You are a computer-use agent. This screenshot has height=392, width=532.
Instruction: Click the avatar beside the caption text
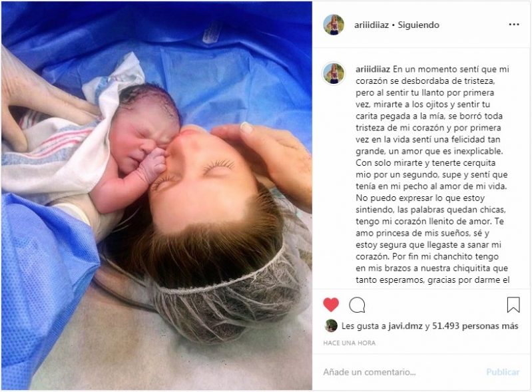tap(334, 74)
